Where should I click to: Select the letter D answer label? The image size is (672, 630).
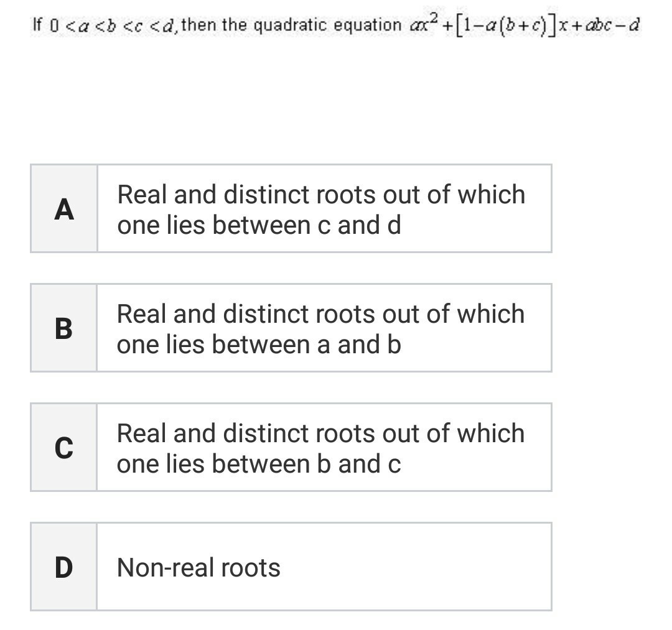click(64, 567)
